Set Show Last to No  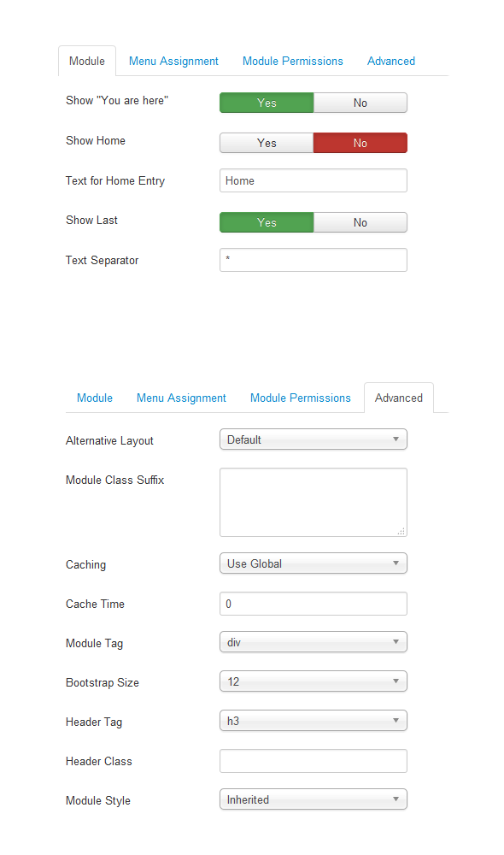coord(360,222)
